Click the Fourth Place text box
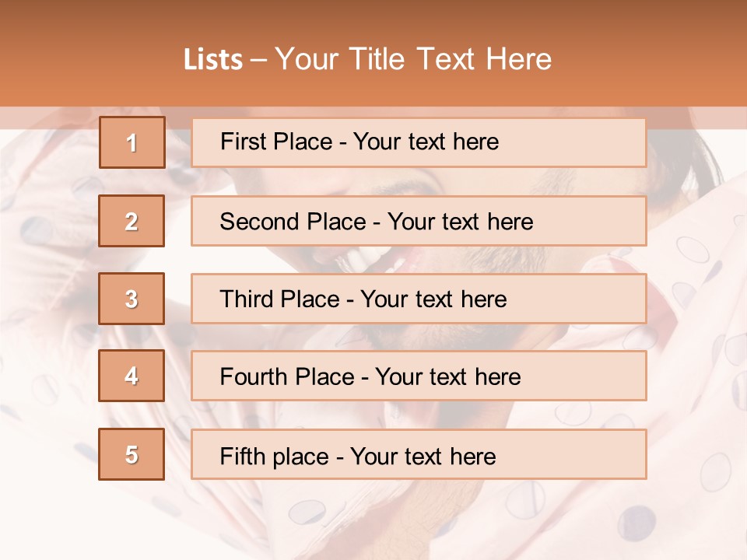Image resolution: width=747 pixels, height=560 pixels. click(419, 376)
